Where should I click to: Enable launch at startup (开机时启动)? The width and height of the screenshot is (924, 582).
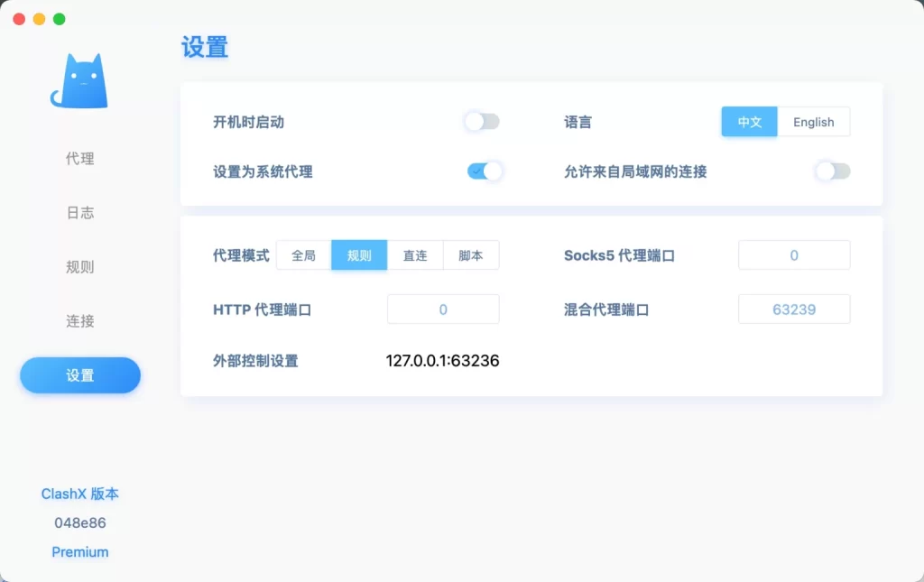[481, 121]
